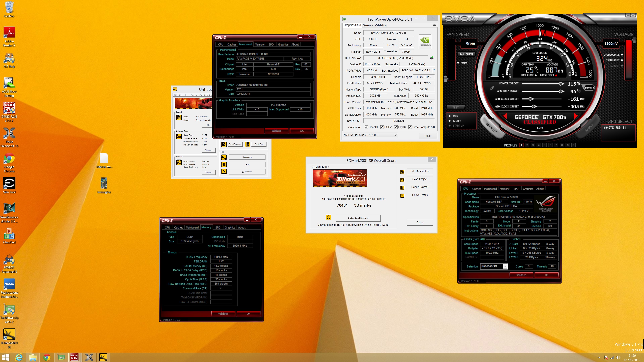Open Graphics tab in CPU tab CPU-Z window
This screenshot has width=644, height=362.
pyautogui.click(x=528, y=189)
